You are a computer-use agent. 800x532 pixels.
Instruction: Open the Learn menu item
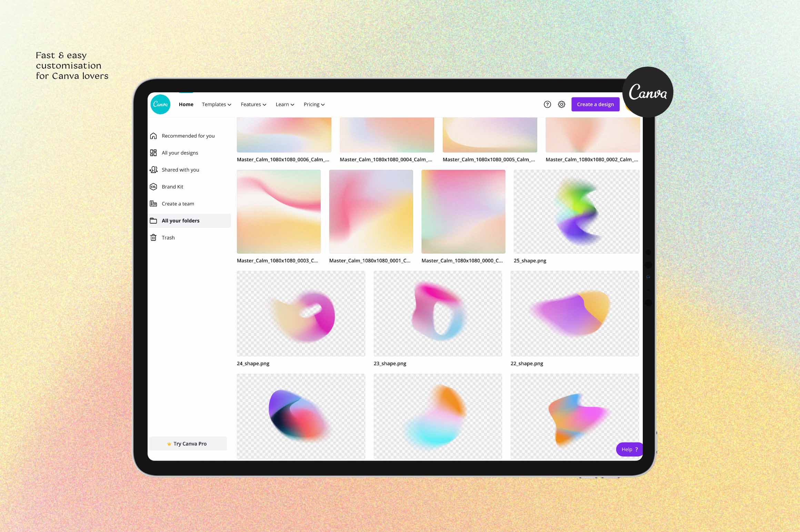click(284, 104)
